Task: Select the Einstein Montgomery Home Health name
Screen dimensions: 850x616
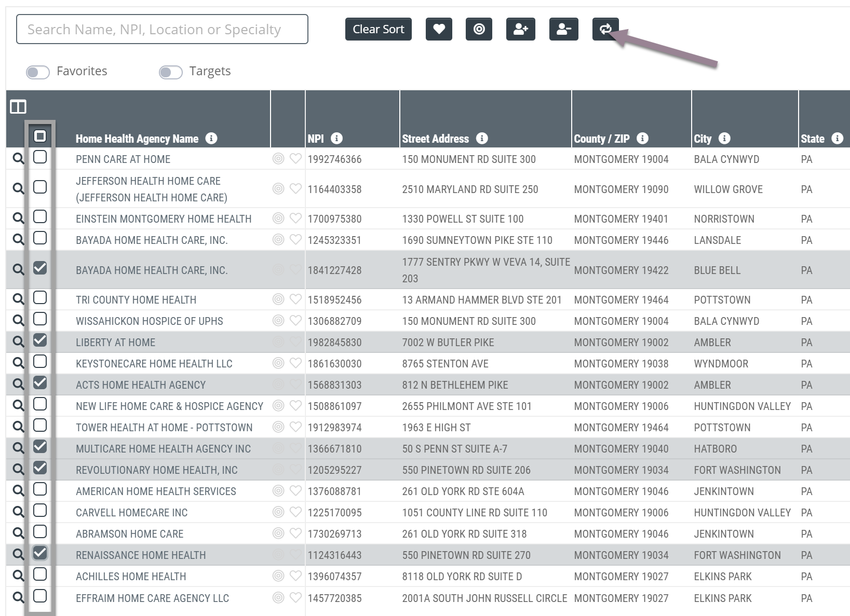Action: [x=164, y=219]
